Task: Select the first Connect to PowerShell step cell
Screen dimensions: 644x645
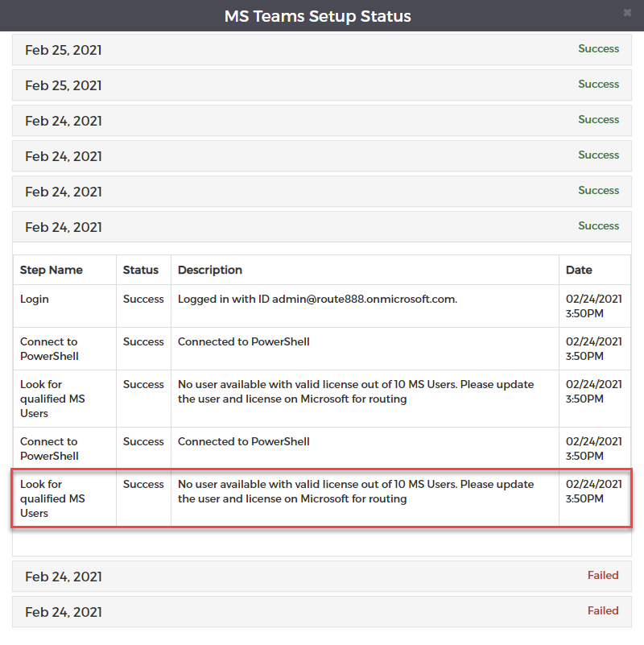Action: 64,349
